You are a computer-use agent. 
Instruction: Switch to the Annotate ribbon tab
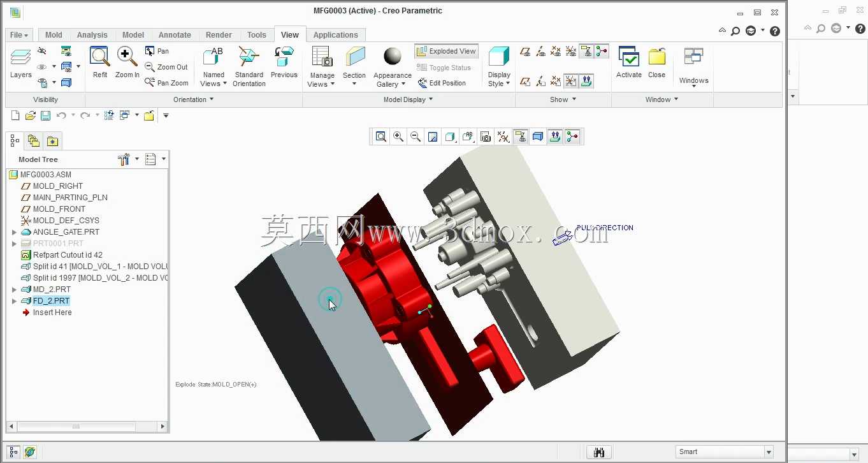pos(175,35)
